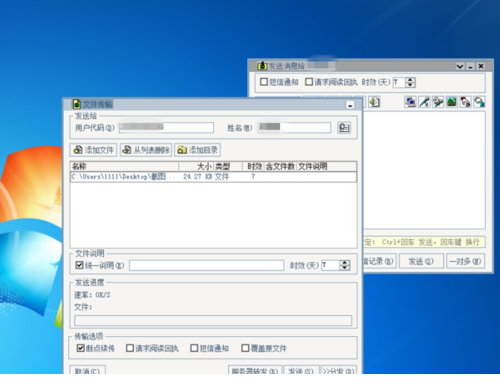Viewport: 500px width, 388px height.
Task: Click the partly hidden 记录 button in message window
Action: tap(379, 261)
